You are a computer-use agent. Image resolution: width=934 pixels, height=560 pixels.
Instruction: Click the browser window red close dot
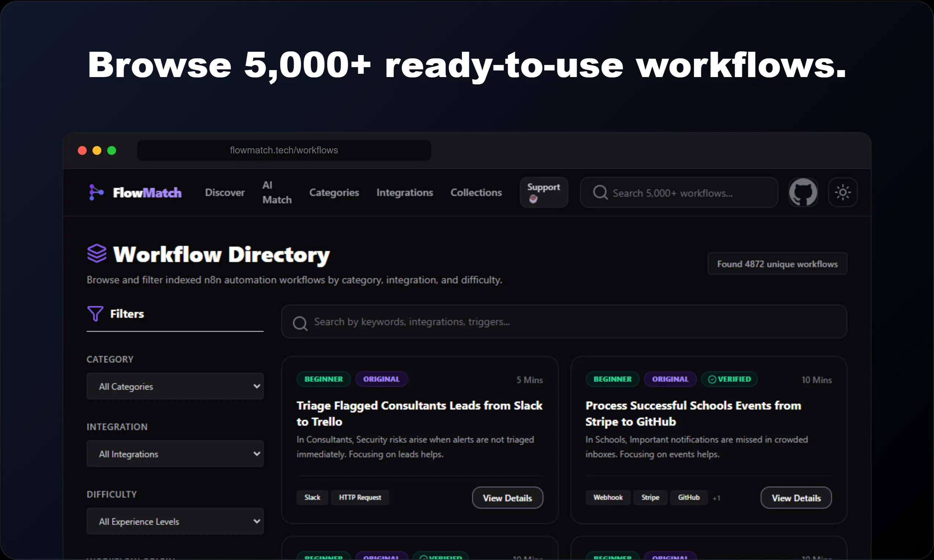82,150
